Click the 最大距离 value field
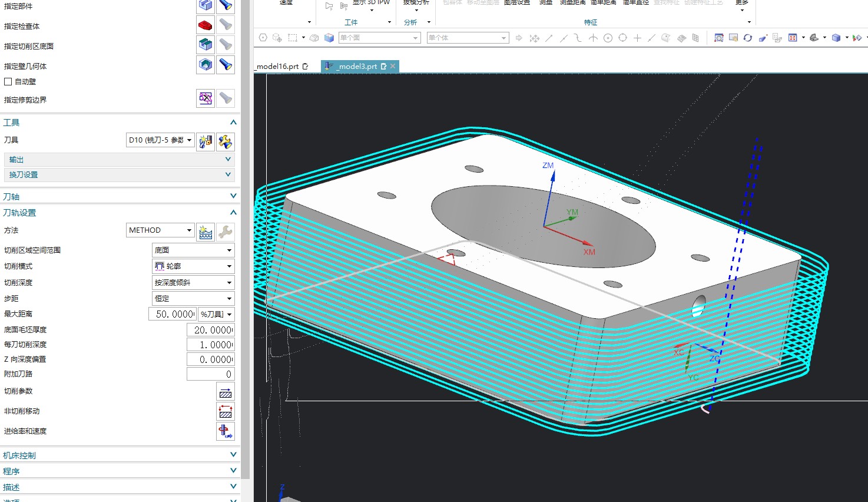The image size is (868, 502). 173,315
